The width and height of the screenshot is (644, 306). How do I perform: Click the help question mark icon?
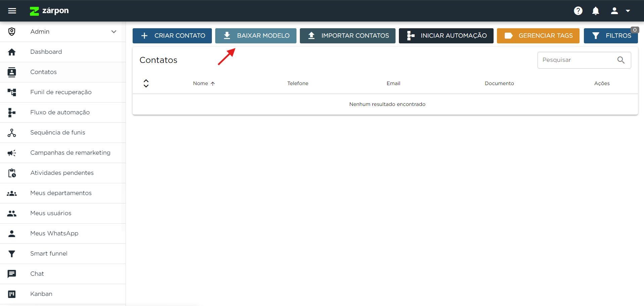[578, 11]
